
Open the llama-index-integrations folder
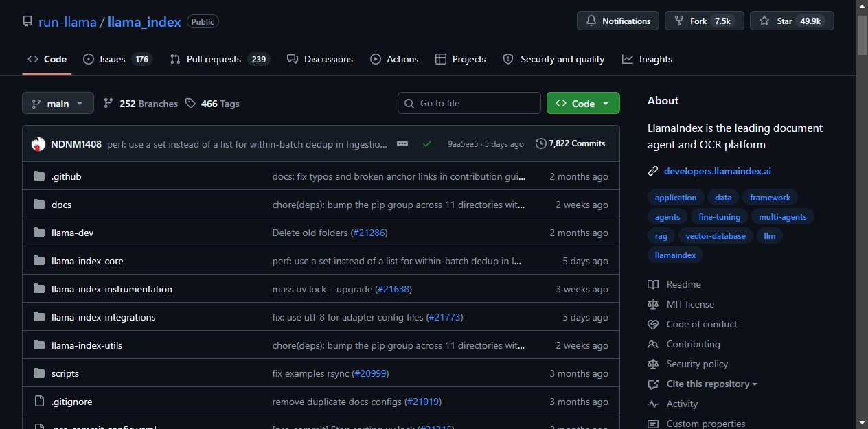coord(104,317)
